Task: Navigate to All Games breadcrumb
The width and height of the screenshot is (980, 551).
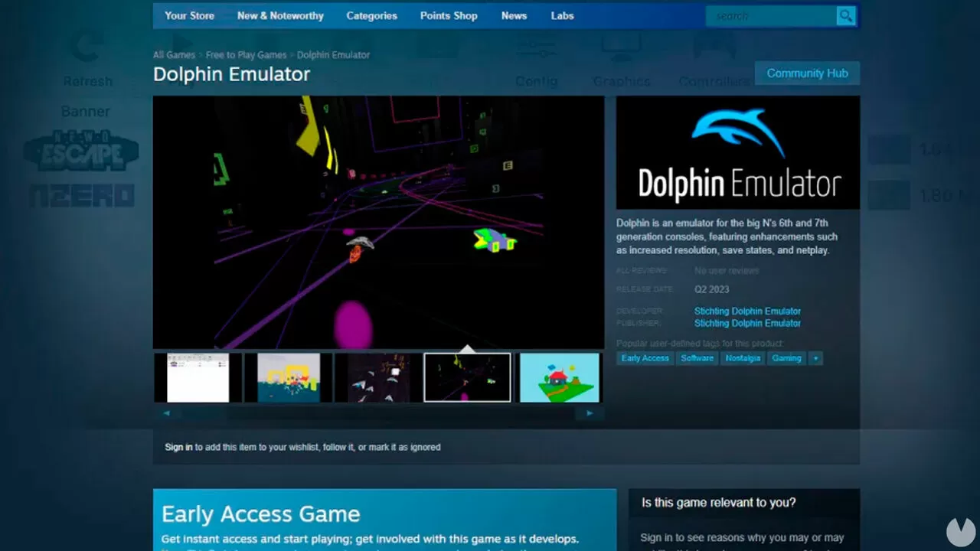Action: pyautogui.click(x=174, y=54)
